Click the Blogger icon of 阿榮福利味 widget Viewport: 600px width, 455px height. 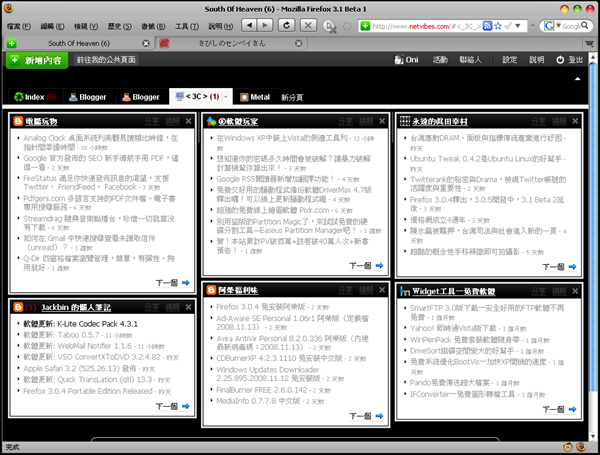point(211,290)
